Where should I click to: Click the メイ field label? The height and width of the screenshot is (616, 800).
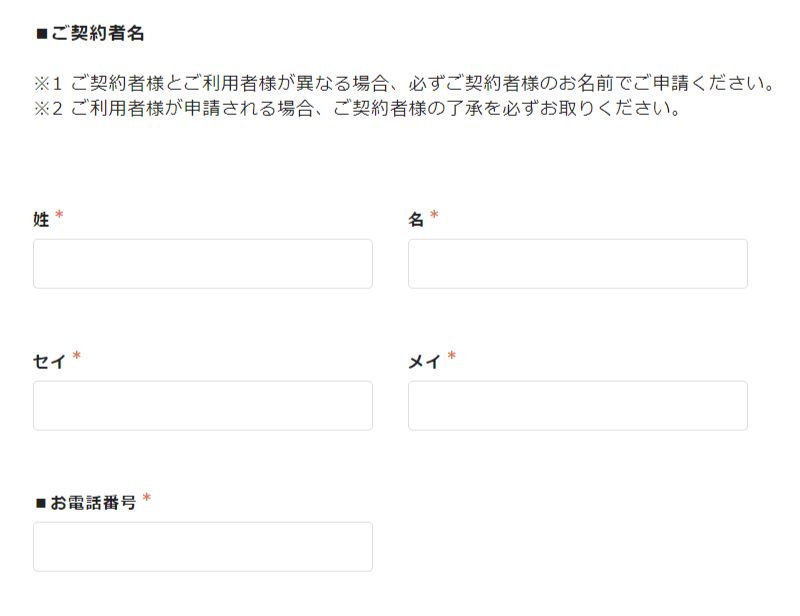click(x=422, y=360)
